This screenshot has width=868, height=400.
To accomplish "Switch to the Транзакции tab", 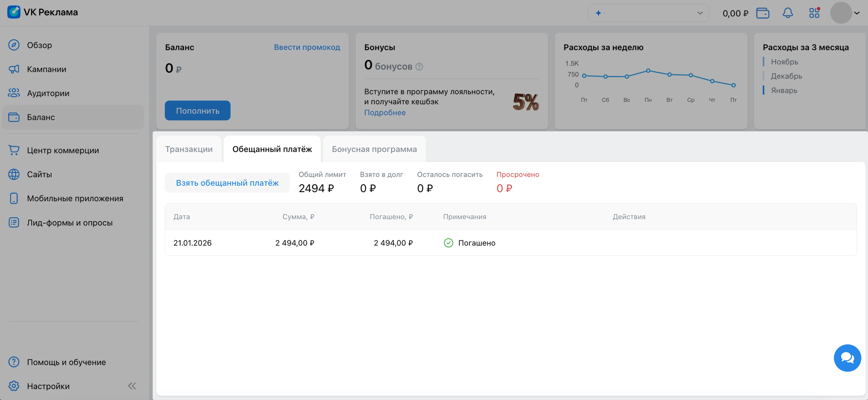I will point(189,149).
